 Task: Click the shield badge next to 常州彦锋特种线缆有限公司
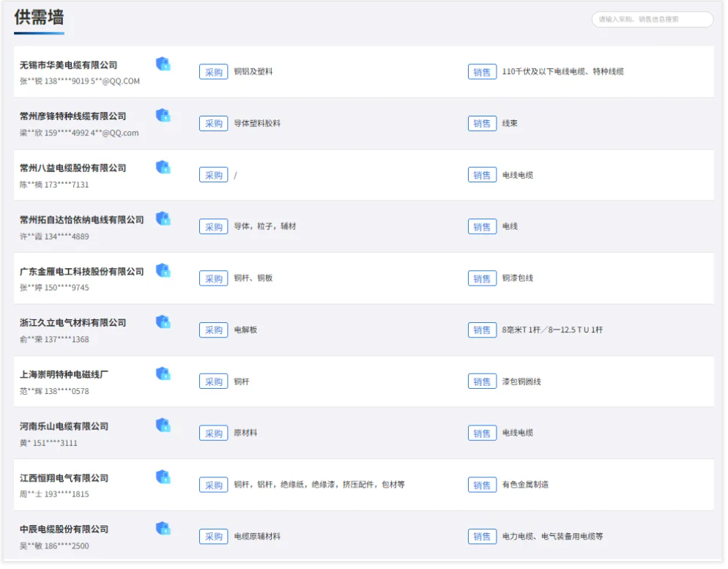click(x=163, y=115)
